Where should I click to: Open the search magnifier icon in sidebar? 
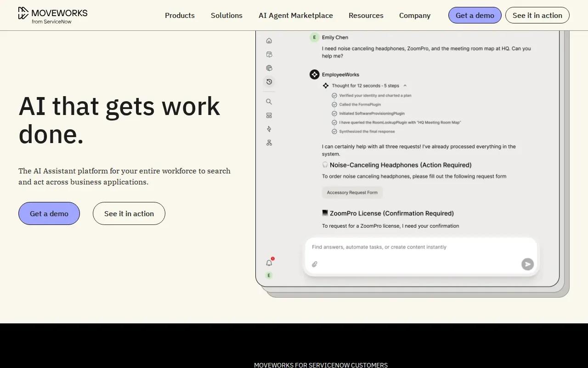pos(269,102)
